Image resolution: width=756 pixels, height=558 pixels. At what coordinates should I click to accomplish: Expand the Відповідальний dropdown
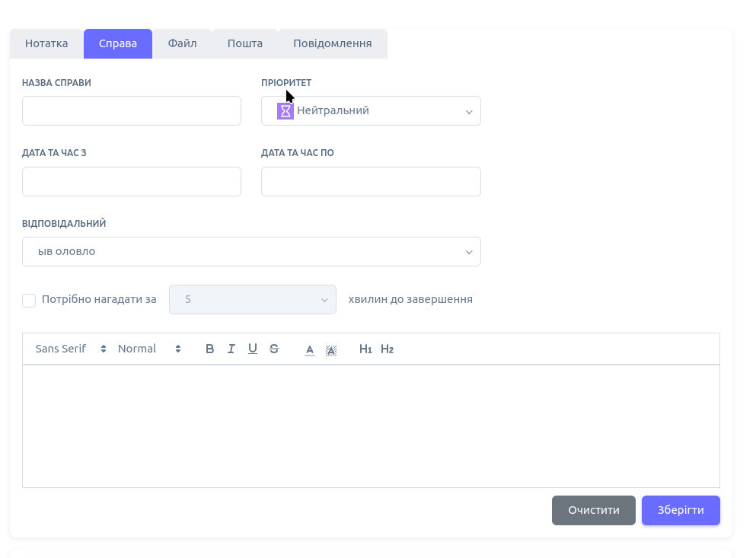coord(251,252)
